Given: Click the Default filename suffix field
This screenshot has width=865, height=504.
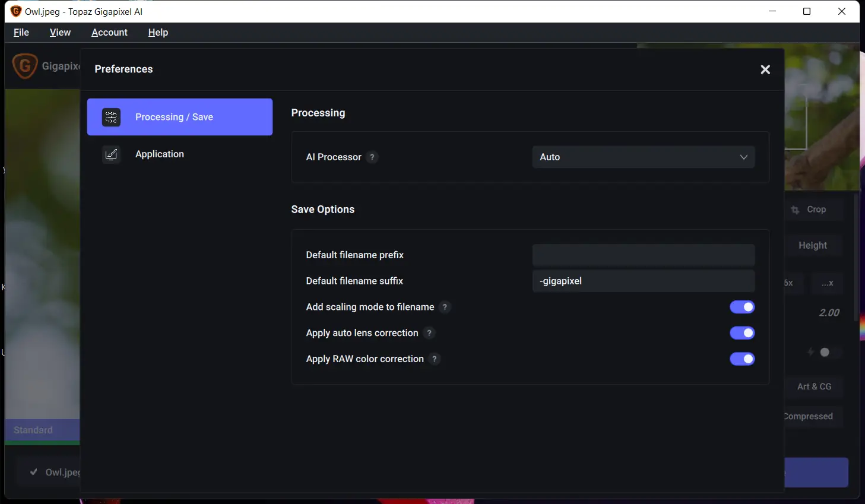Looking at the screenshot, I should (644, 281).
